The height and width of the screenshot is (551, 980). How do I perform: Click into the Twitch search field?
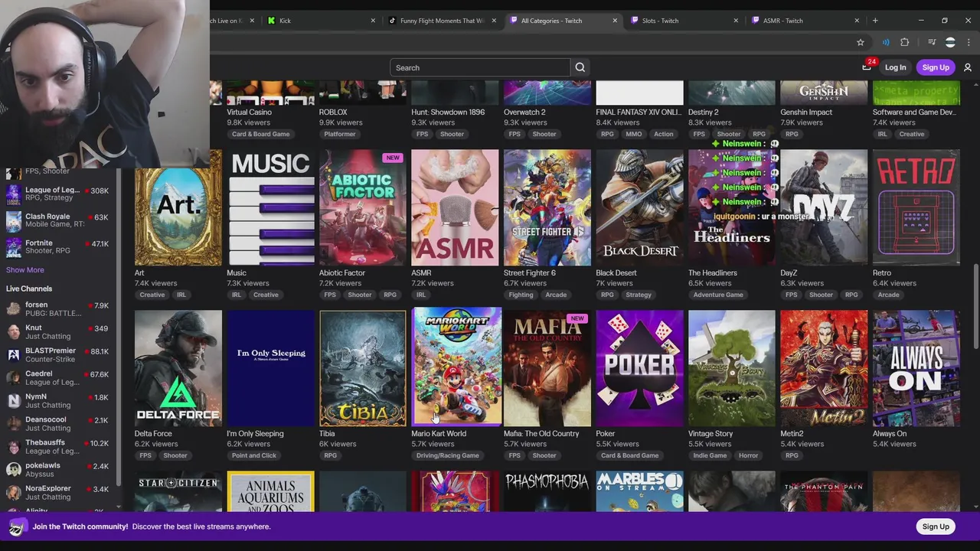point(480,67)
